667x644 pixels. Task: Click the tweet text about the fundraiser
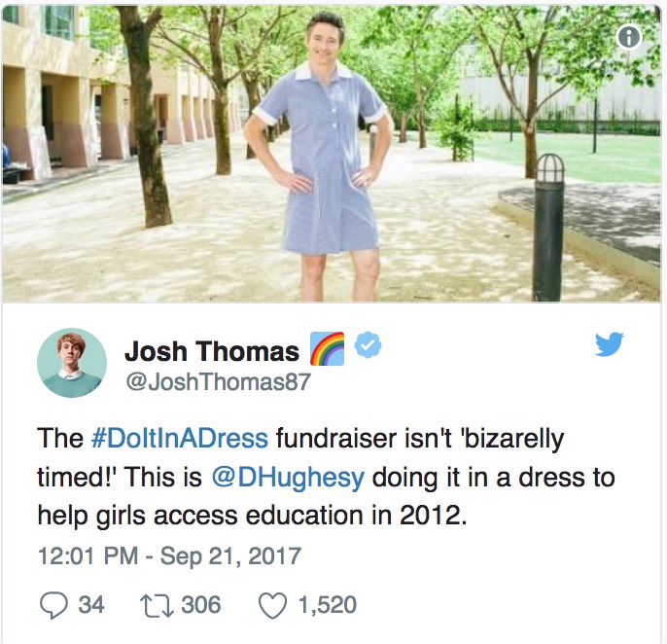326,477
